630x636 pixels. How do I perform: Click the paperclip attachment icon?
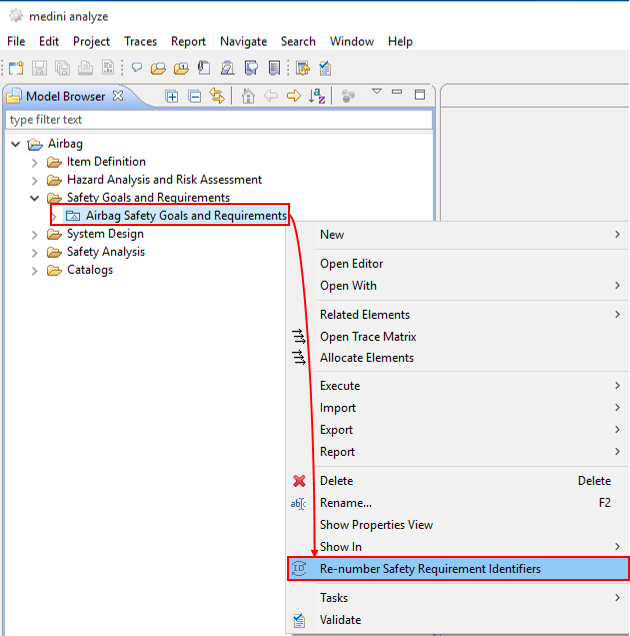204,68
